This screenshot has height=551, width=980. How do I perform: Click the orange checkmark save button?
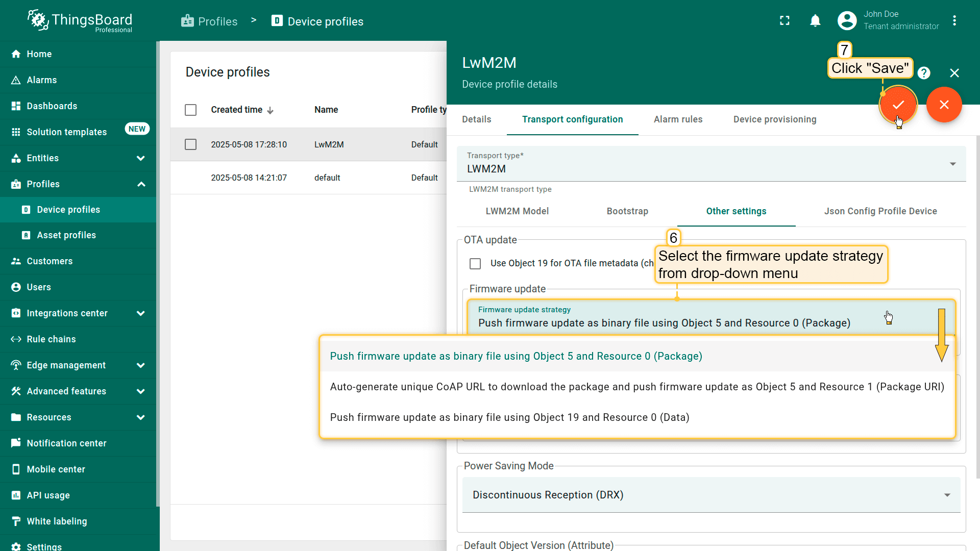(x=898, y=105)
